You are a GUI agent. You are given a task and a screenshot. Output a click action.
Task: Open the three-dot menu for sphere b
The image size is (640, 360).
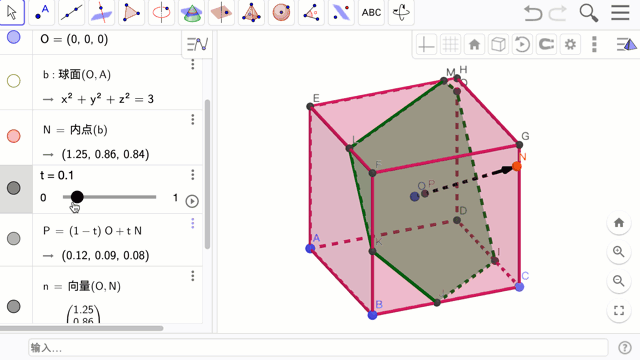click(x=193, y=64)
